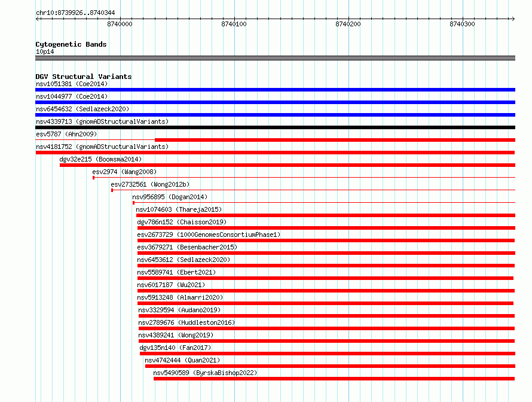
Task: Click the red bar of dgv32e215
Action: [288, 165]
